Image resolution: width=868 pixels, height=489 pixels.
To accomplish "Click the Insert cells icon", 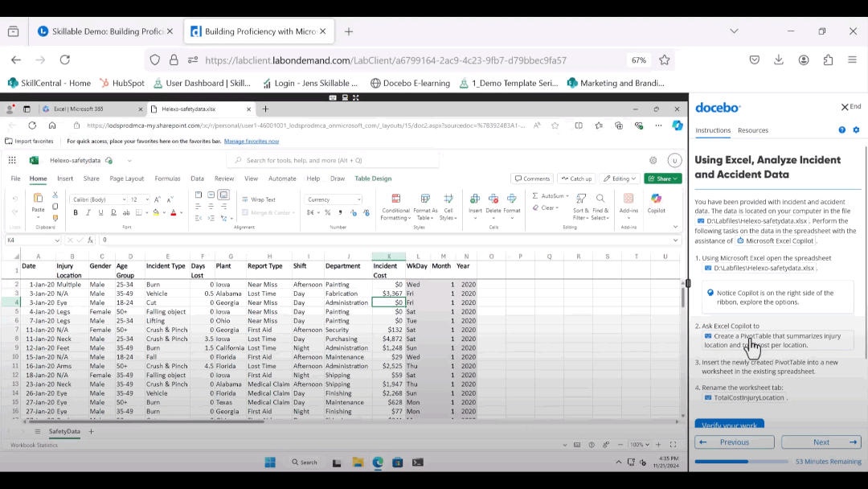I will click(x=475, y=199).
